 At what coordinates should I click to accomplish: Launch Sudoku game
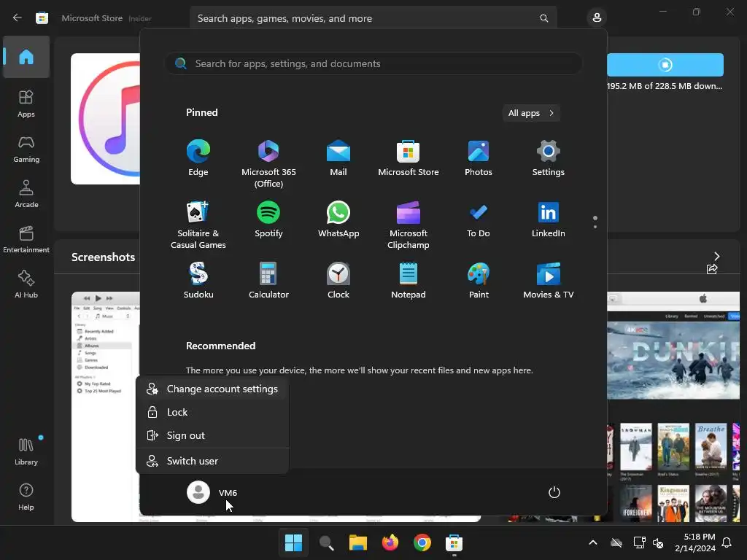(198, 281)
